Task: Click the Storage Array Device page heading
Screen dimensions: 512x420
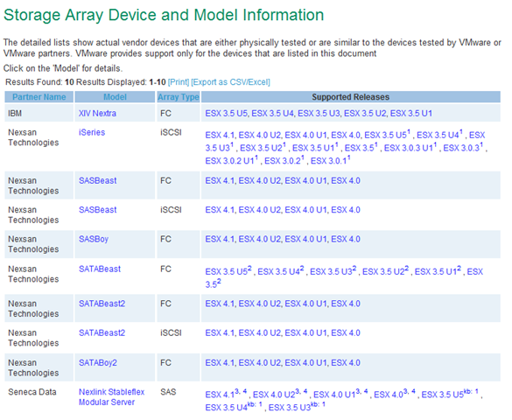Action: click(x=164, y=15)
